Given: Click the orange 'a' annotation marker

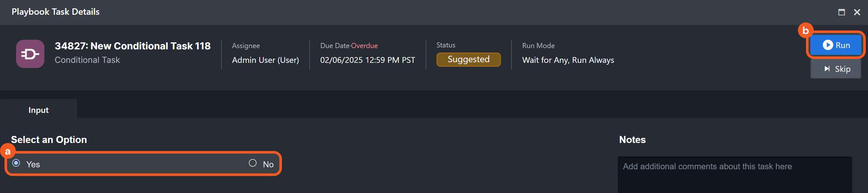Looking at the screenshot, I should (x=8, y=152).
